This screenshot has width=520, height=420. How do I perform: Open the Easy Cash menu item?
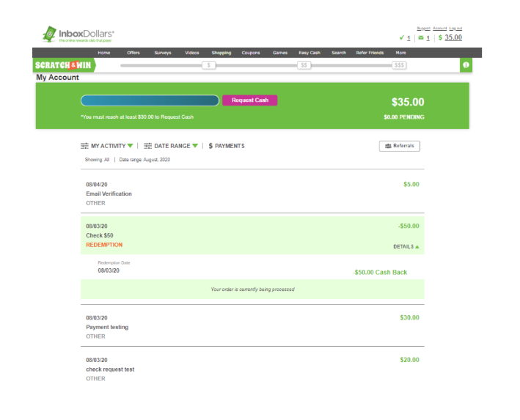tap(310, 53)
